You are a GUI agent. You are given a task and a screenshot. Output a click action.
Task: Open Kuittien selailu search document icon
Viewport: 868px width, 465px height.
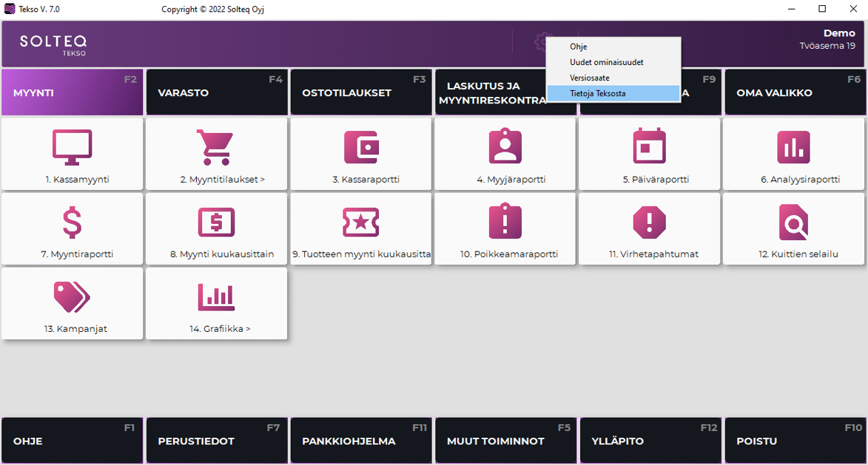click(793, 222)
